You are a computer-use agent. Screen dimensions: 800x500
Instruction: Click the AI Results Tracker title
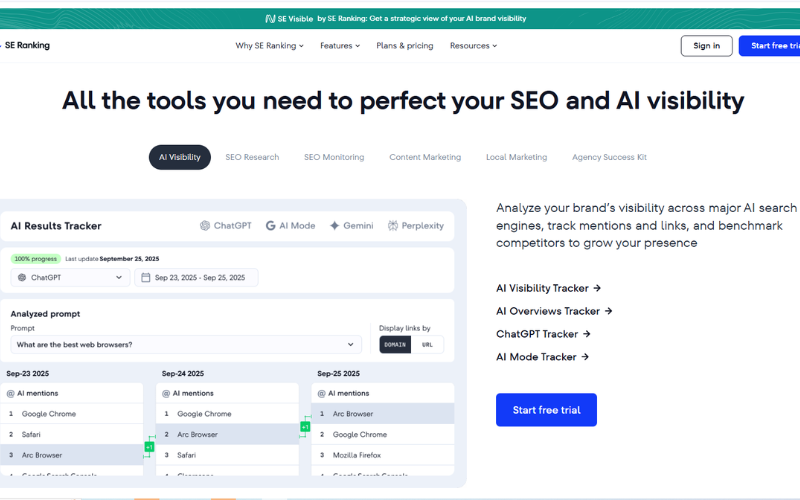[x=56, y=226]
